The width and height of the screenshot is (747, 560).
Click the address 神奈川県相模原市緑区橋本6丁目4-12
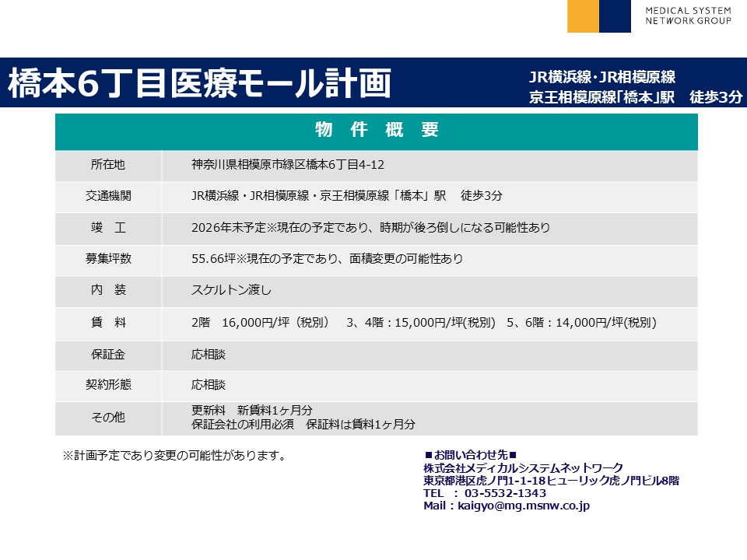pyautogui.click(x=288, y=165)
